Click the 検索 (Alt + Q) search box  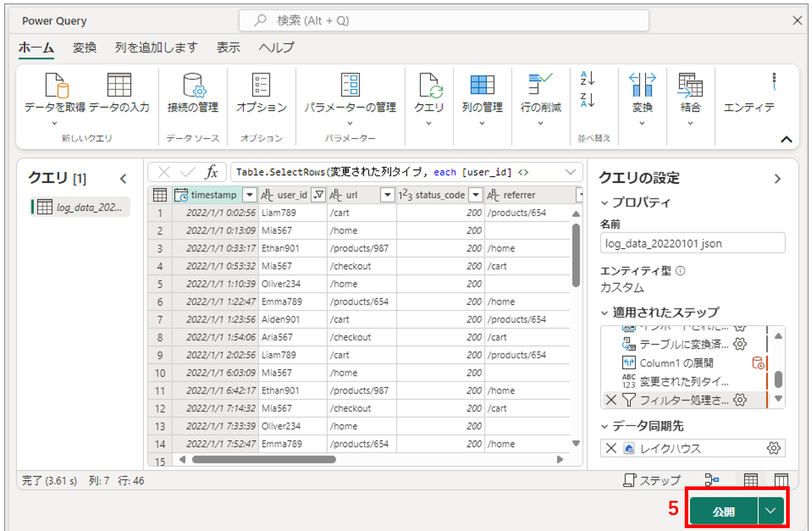click(x=444, y=21)
